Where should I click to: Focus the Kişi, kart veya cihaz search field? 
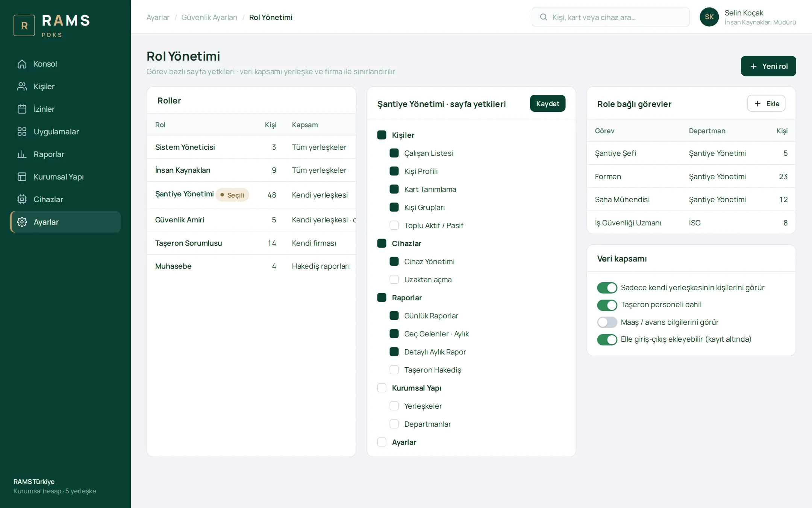pyautogui.click(x=611, y=17)
